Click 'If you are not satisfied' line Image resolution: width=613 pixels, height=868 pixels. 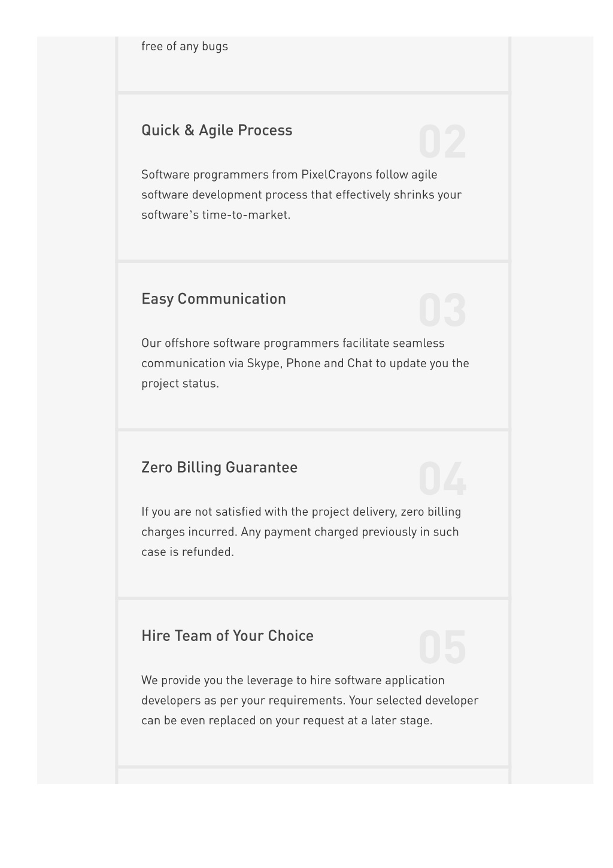pyautogui.click(x=301, y=512)
